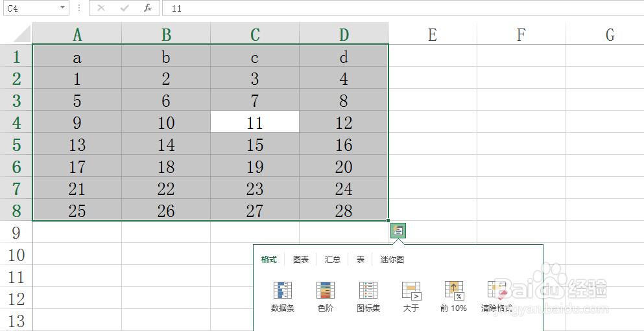Select row 5 header
The image size is (644, 331).
[x=16, y=144]
